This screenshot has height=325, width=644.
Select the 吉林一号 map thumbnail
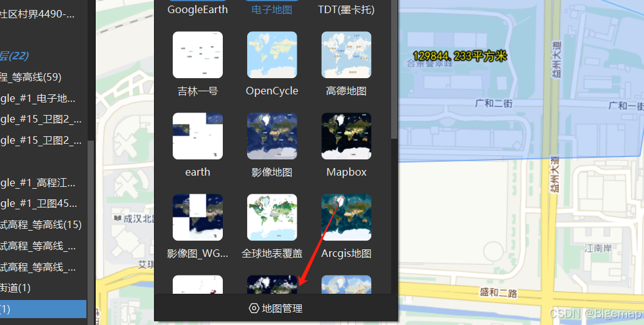[x=198, y=54]
